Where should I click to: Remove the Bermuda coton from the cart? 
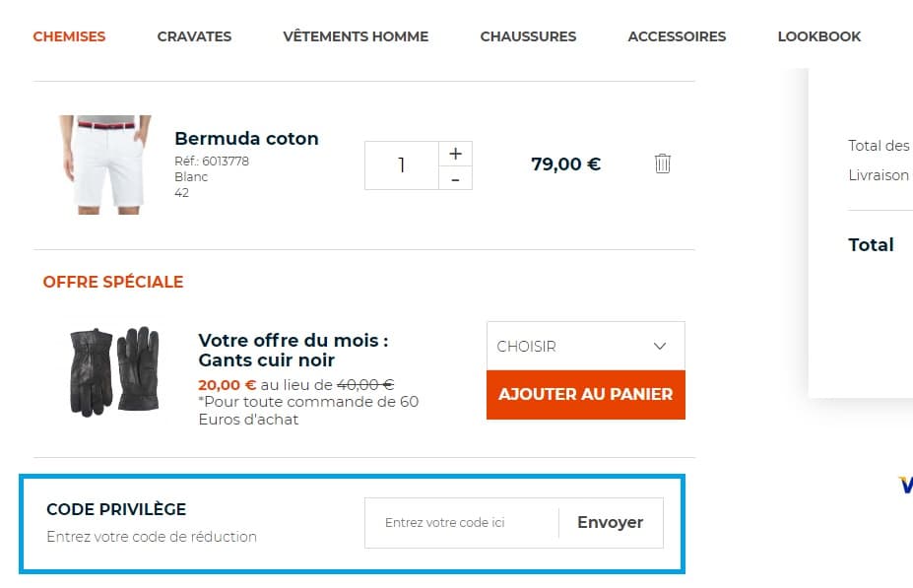[x=663, y=163]
